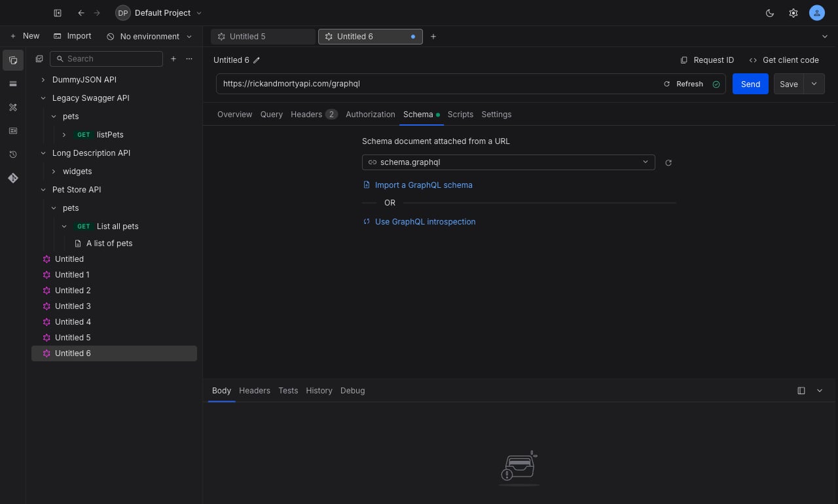Select the Untitled 6 tab
838x504 pixels.
click(x=371, y=37)
